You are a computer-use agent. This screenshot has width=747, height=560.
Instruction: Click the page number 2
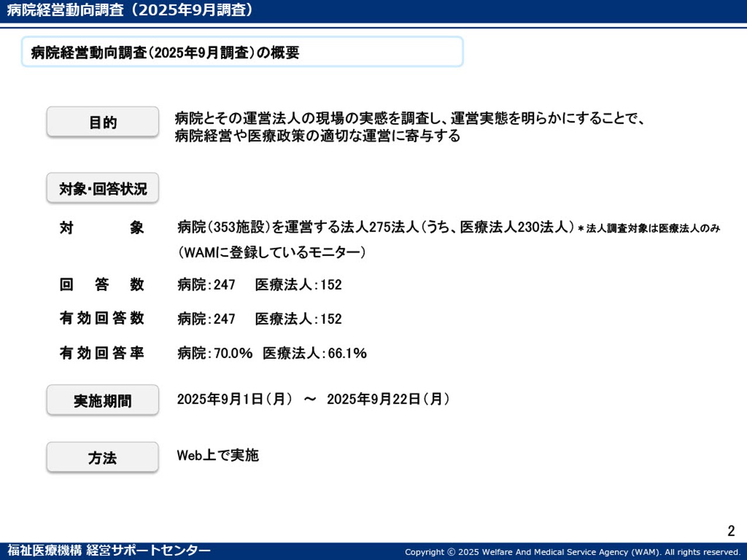click(x=731, y=530)
